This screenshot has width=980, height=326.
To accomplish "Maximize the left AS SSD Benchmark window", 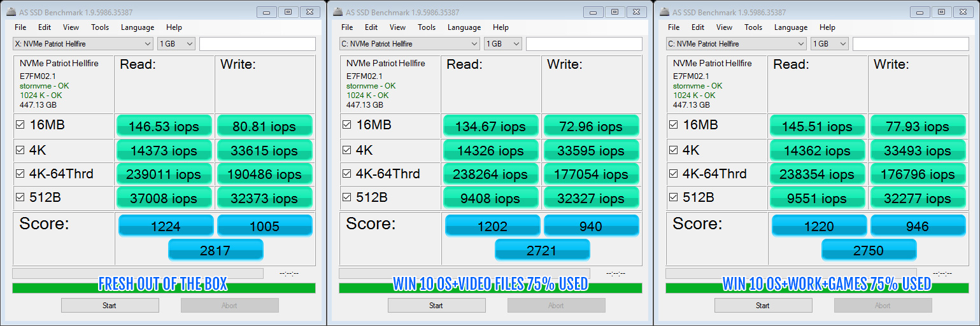I will (x=288, y=12).
